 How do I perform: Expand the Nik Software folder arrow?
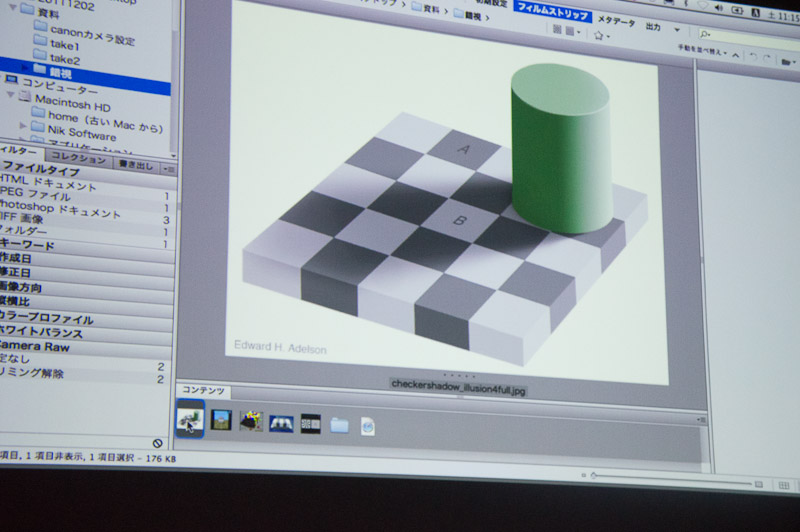coord(22,125)
